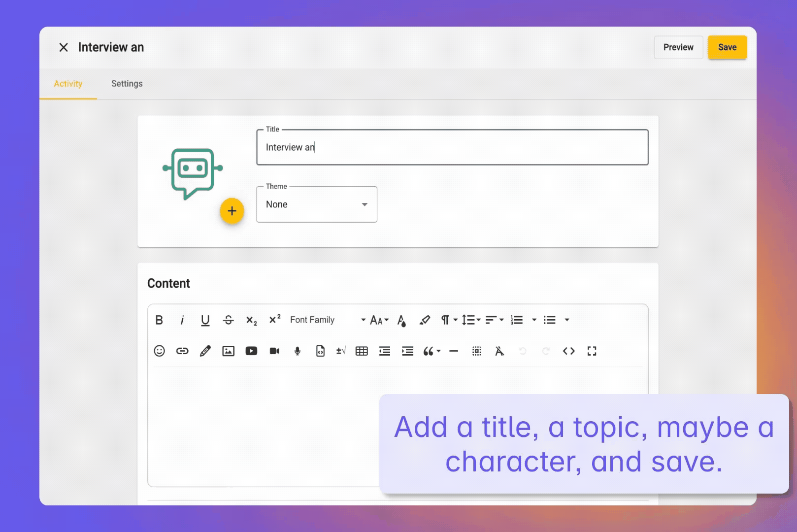Open the Quote dropdown

(432, 351)
